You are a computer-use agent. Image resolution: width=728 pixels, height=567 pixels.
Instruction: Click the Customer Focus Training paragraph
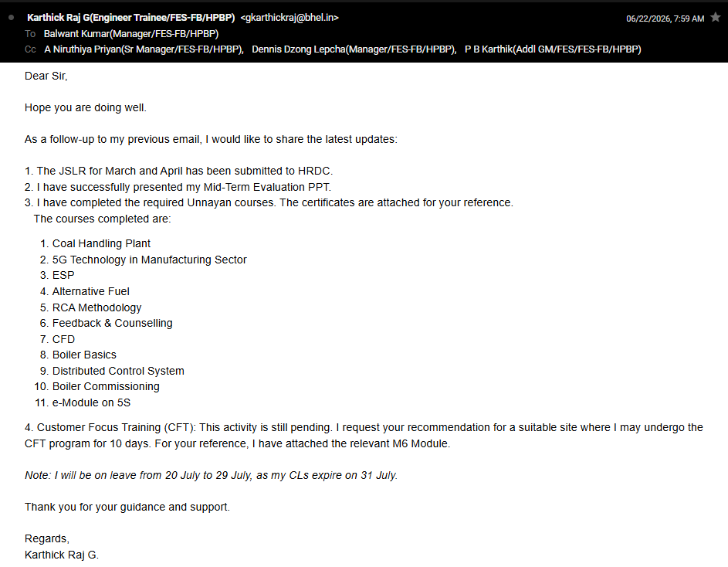[364, 436]
